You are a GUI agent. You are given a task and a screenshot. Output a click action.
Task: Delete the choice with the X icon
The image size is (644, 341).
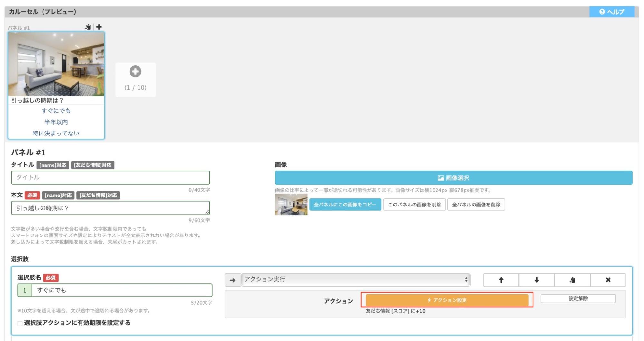[x=608, y=280]
